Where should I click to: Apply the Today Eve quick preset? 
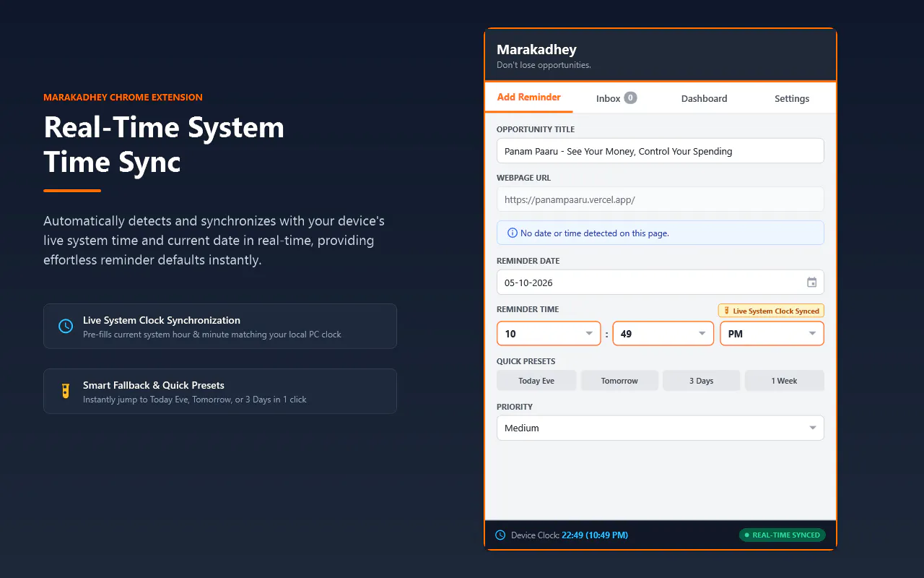536,381
